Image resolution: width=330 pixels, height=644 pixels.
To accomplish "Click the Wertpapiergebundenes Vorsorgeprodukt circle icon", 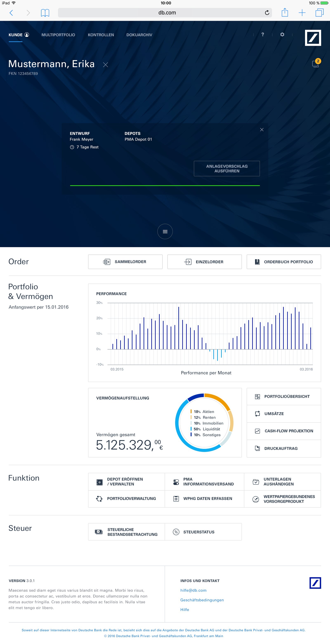I will [x=256, y=499].
